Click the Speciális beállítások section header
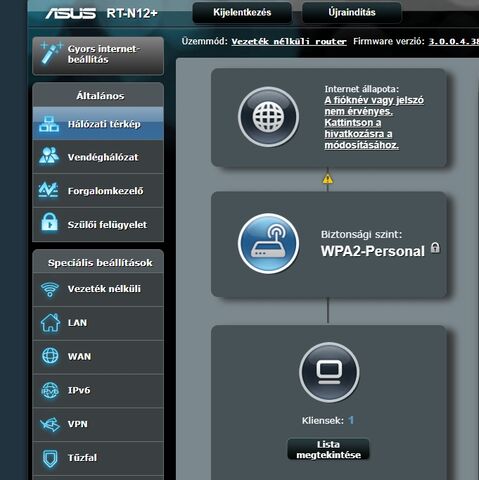The height and width of the screenshot is (480, 479). [100, 263]
